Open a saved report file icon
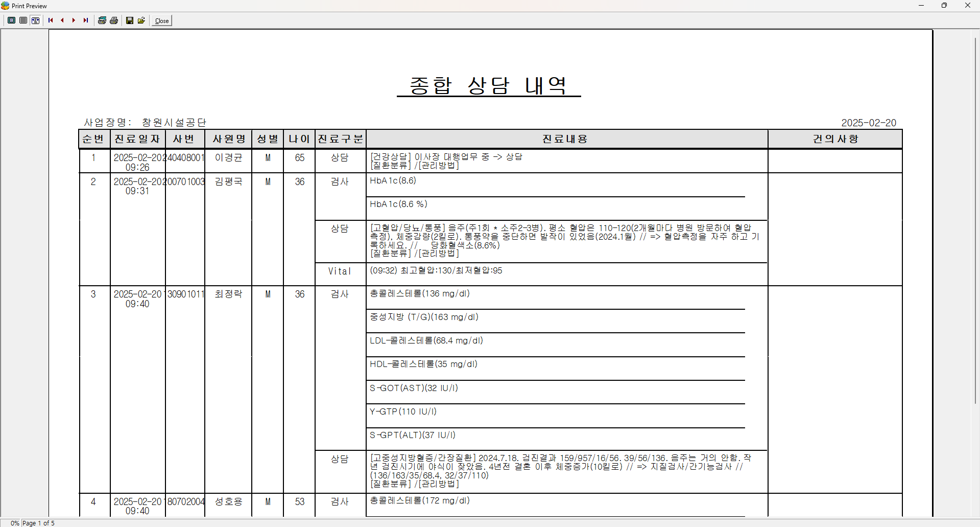 (141, 20)
